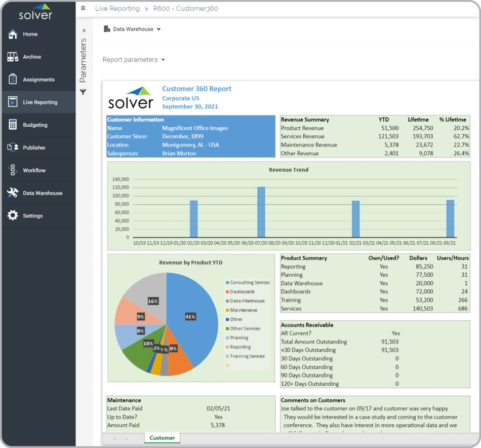Click the Workflow diagram icon

13,170
